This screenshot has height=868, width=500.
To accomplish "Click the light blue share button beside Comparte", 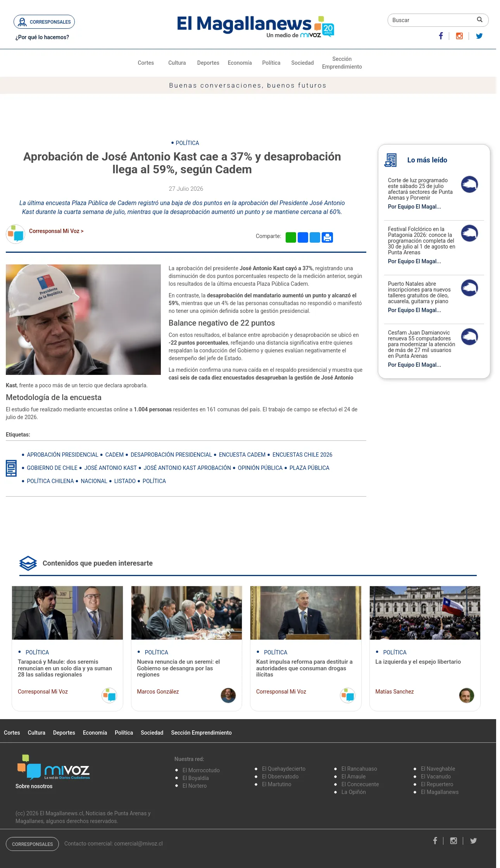I will [315, 237].
